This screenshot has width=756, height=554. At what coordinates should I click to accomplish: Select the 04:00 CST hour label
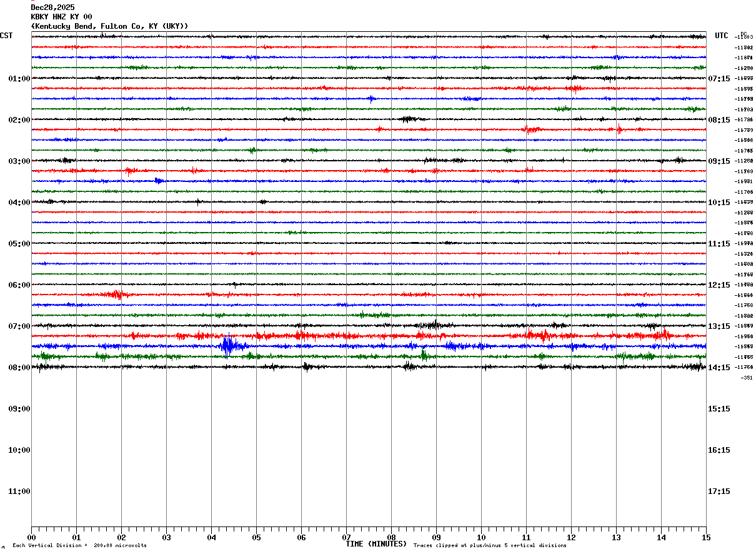[x=19, y=203]
